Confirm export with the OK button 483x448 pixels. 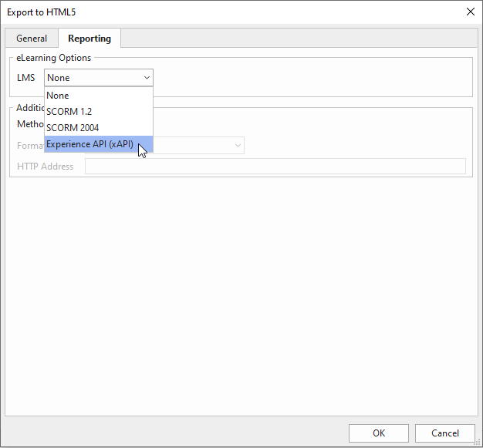point(379,433)
